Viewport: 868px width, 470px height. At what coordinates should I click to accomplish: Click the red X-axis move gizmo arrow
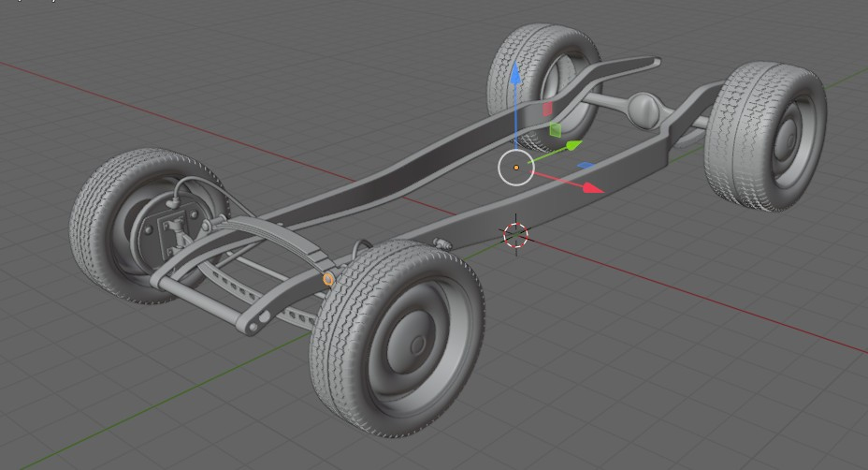593,188
